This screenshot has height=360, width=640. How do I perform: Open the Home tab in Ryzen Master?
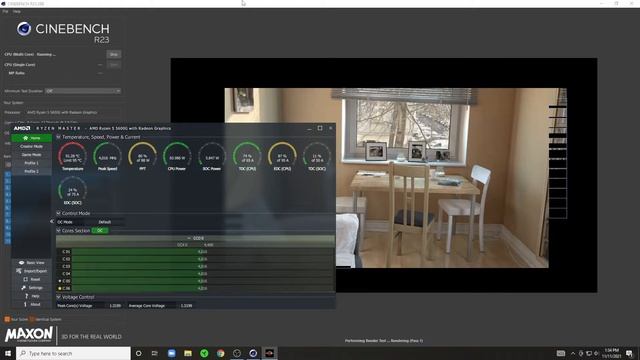[31, 138]
